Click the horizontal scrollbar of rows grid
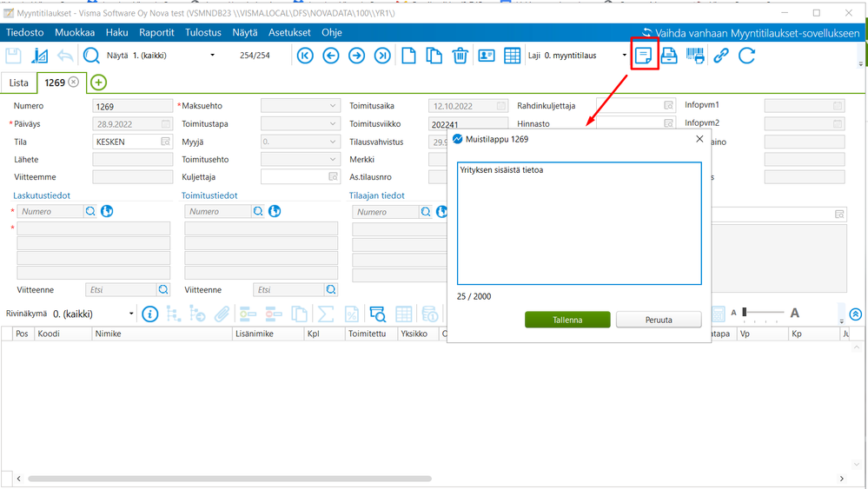 tap(229, 479)
